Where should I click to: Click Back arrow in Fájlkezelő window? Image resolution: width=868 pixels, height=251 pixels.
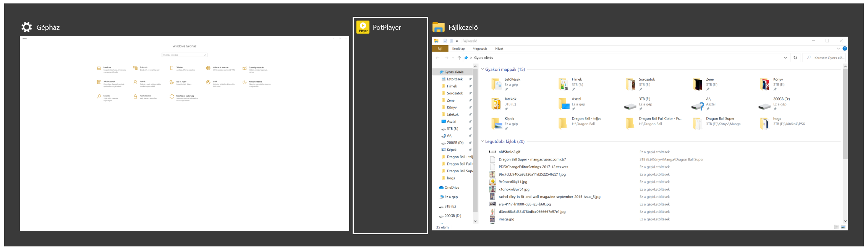tap(437, 58)
